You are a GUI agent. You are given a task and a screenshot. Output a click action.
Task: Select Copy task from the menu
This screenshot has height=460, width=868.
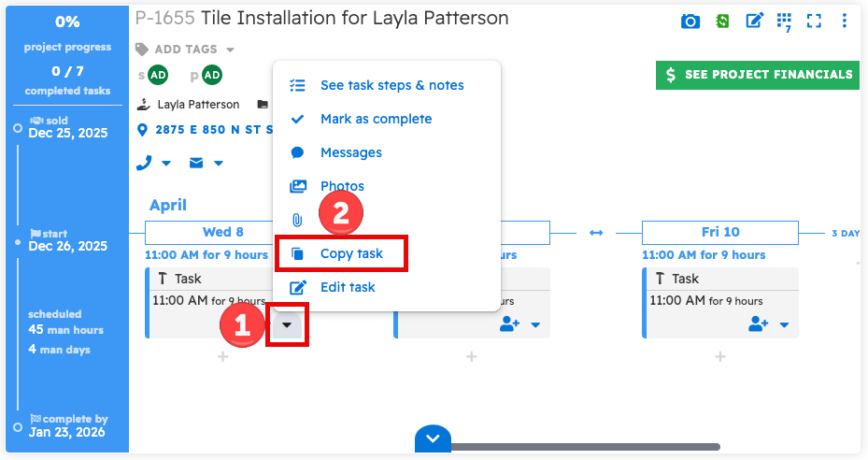coord(352,253)
